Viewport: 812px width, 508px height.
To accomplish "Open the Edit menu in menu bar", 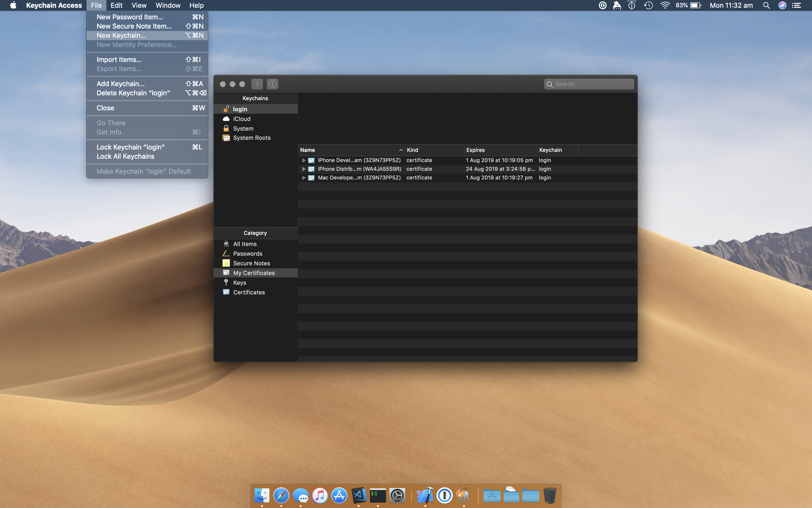I will 116,5.
